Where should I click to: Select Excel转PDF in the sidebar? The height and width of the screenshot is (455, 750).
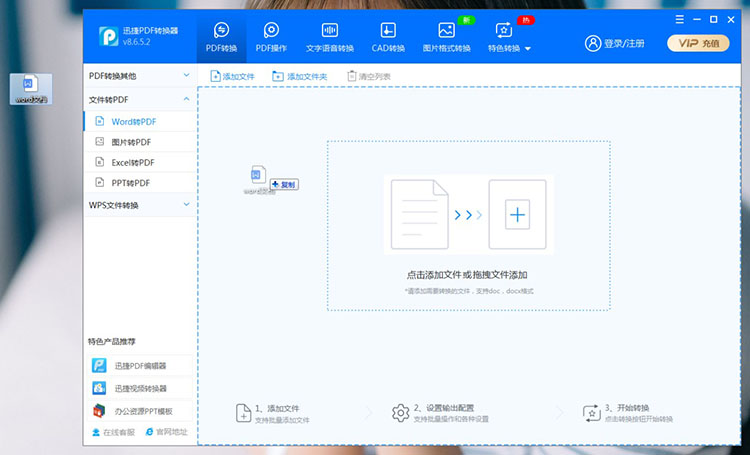pyautogui.click(x=140, y=163)
